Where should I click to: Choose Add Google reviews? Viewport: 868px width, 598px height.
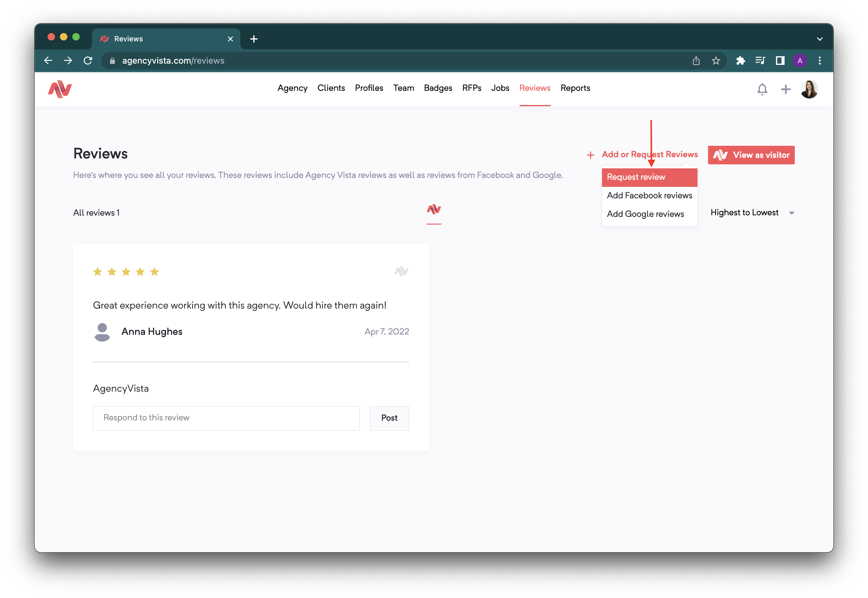[x=649, y=214]
